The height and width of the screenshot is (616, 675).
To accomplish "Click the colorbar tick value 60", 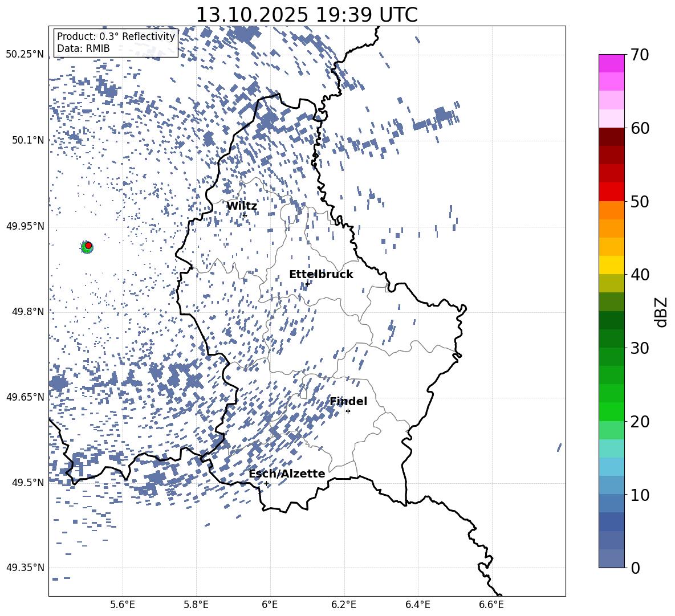I will (x=640, y=128).
